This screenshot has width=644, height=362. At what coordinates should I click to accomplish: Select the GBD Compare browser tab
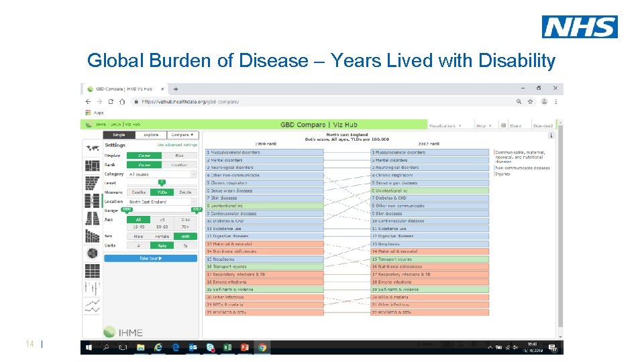pyautogui.click(x=125, y=89)
